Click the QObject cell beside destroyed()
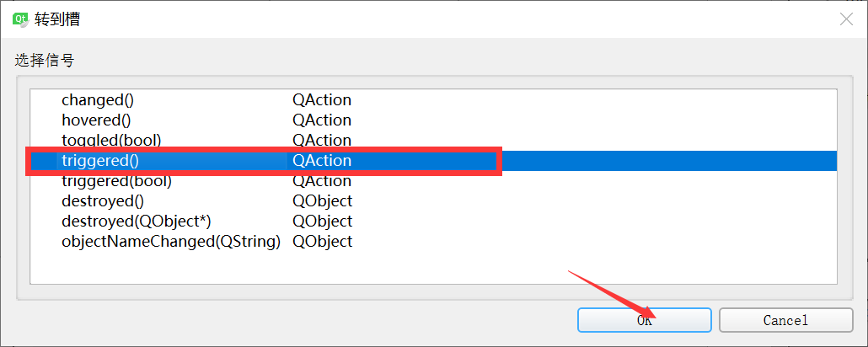The height and width of the screenshot is (347, 868). pyautogui.click(x=323, y=200)
